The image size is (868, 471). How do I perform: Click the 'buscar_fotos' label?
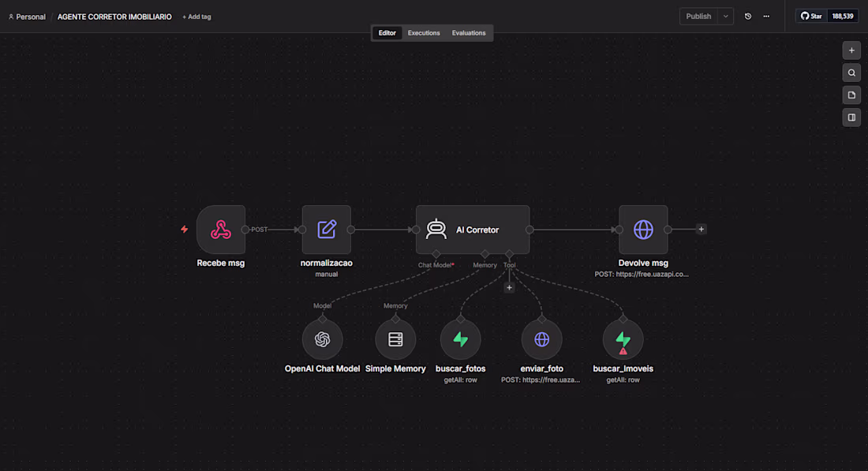[x=461, y=368]
